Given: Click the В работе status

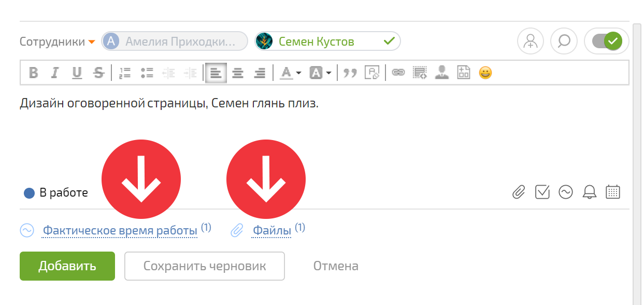Looking at the screenshot, I should [56, 193].
